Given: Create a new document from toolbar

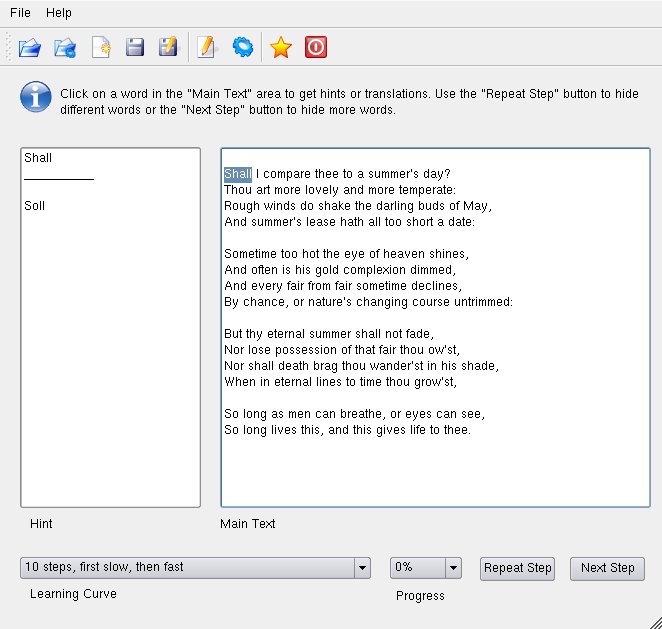Looking at the screenshot, I should 101,47.
